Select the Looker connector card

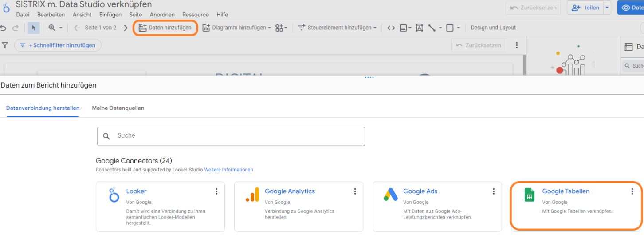click(160, 207)
